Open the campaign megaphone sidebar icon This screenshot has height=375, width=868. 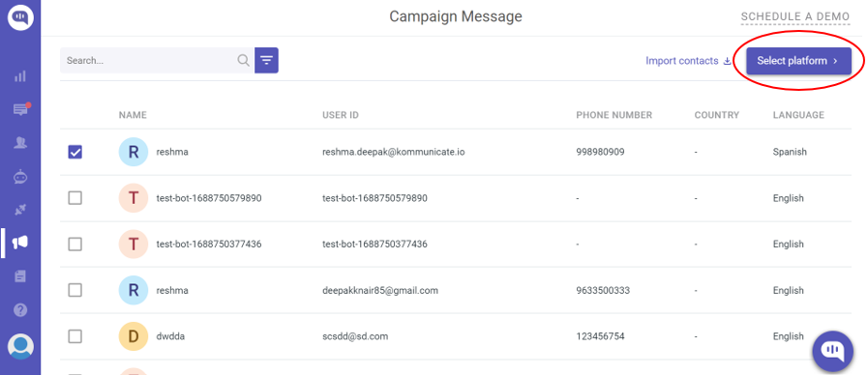[x=20, y=243]
